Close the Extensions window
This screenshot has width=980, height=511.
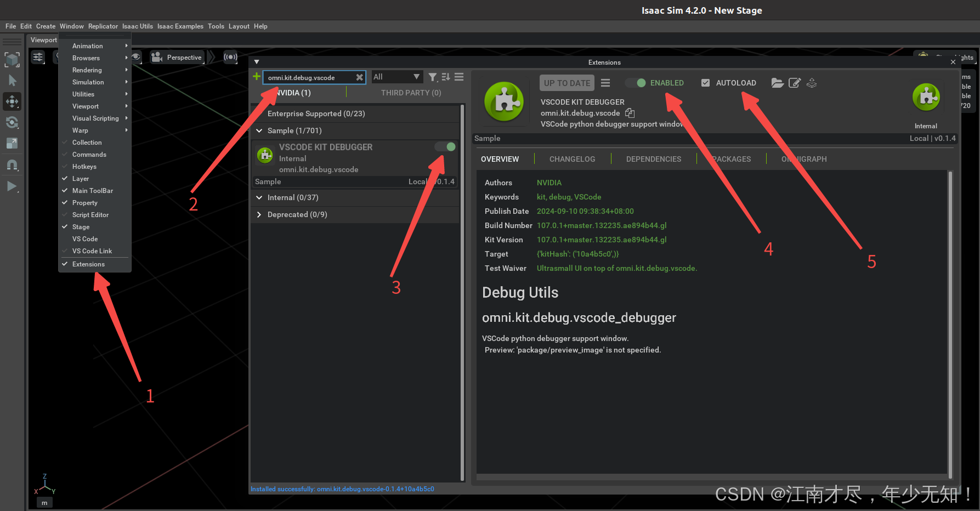point(953,62)
